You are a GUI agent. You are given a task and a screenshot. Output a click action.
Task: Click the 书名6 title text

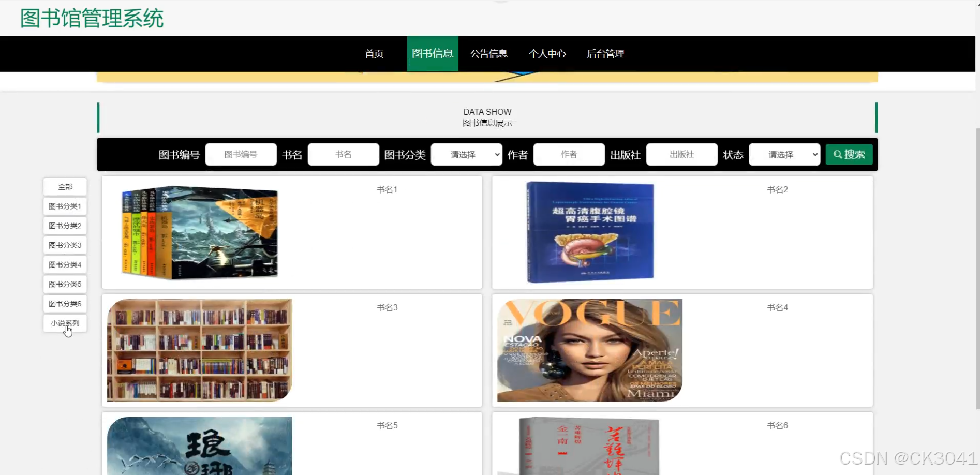[777, 426]
